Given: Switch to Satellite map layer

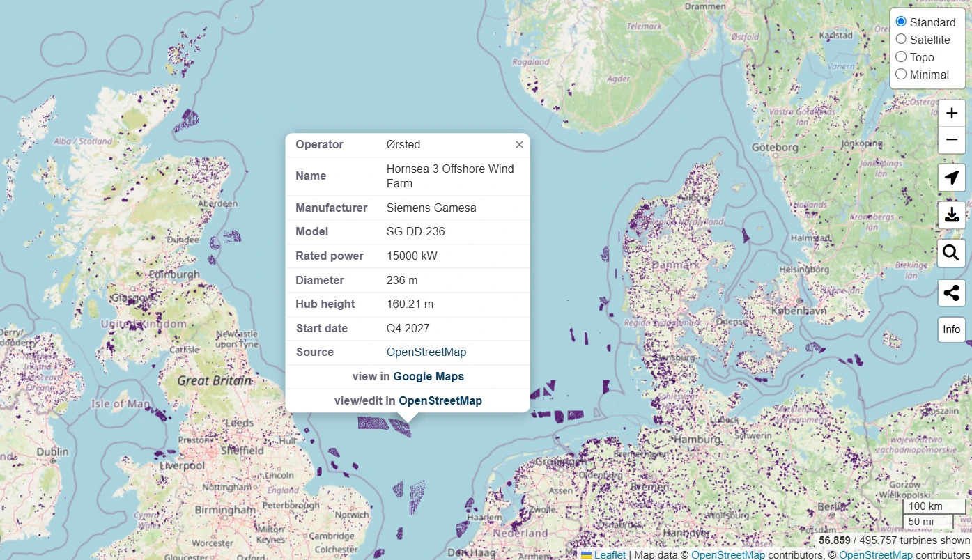Looking at the screenshot, I should [901, 39].
